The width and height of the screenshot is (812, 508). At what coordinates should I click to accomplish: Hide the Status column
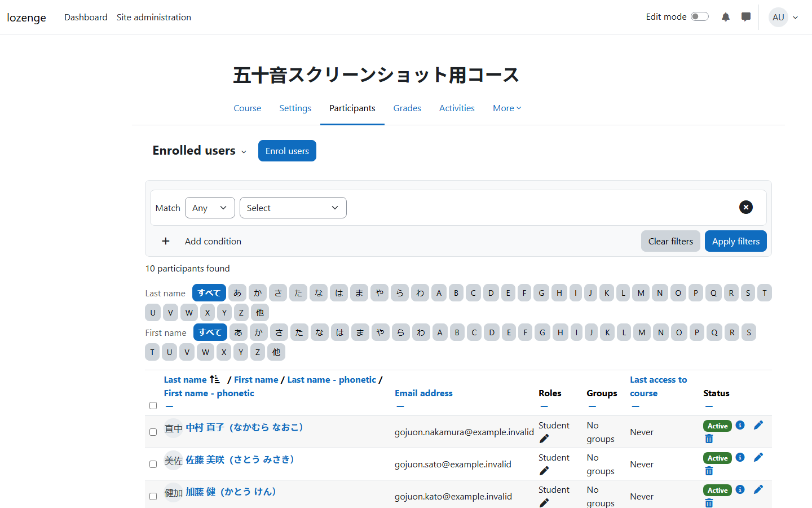709,406
